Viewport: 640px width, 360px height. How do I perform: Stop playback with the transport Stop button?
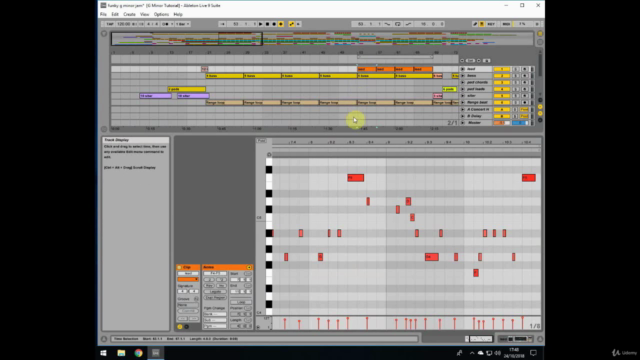(x=267, y=24)
